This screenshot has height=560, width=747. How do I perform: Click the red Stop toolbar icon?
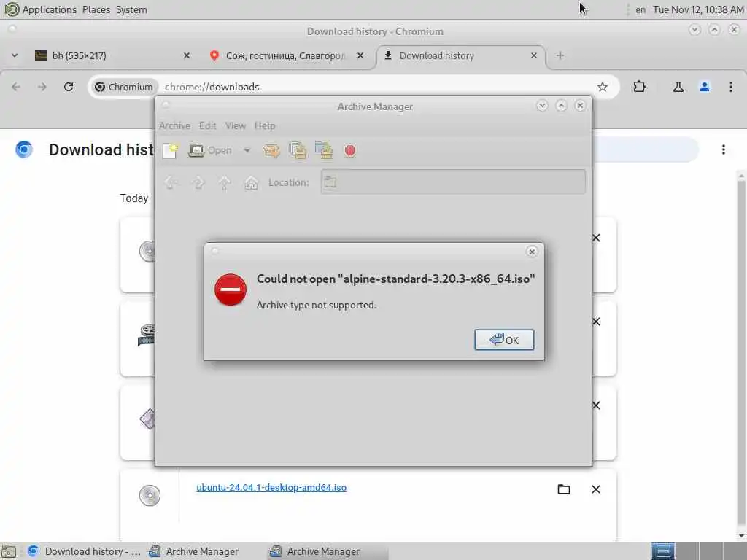(x=350, y=150)
